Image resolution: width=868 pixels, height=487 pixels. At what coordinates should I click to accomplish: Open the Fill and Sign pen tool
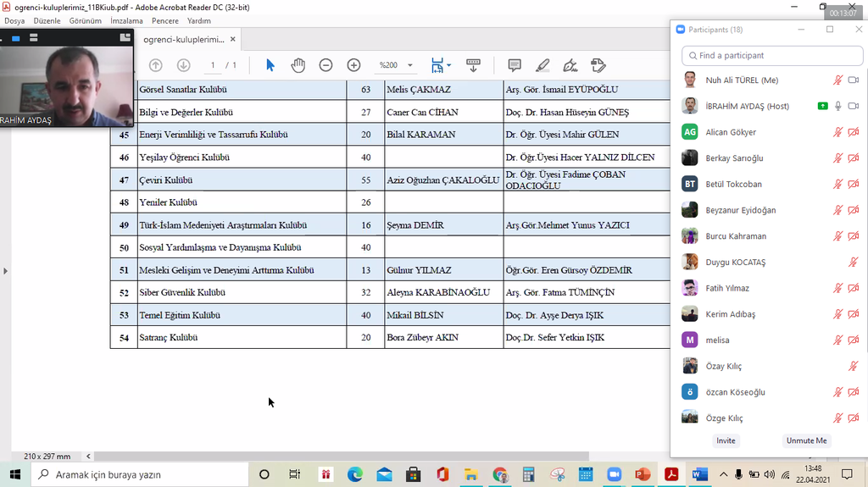click(x=570, y=65)
